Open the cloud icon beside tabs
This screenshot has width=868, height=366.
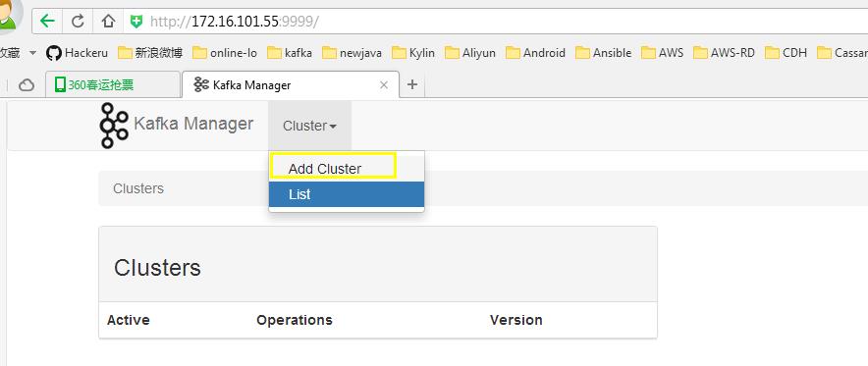(x=27, y=85)
